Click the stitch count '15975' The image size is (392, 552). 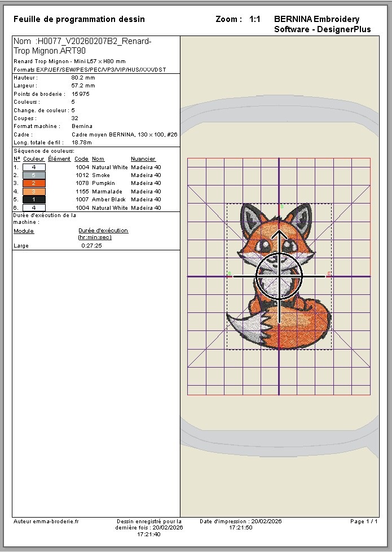click(x=81, y=94)
